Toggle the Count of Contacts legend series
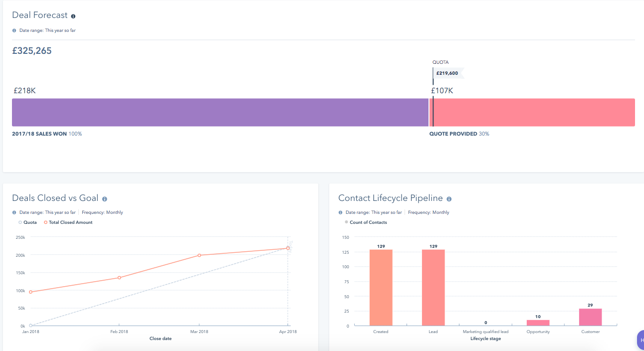The height and width of the screenshot is (351, 644). point(366,222)
